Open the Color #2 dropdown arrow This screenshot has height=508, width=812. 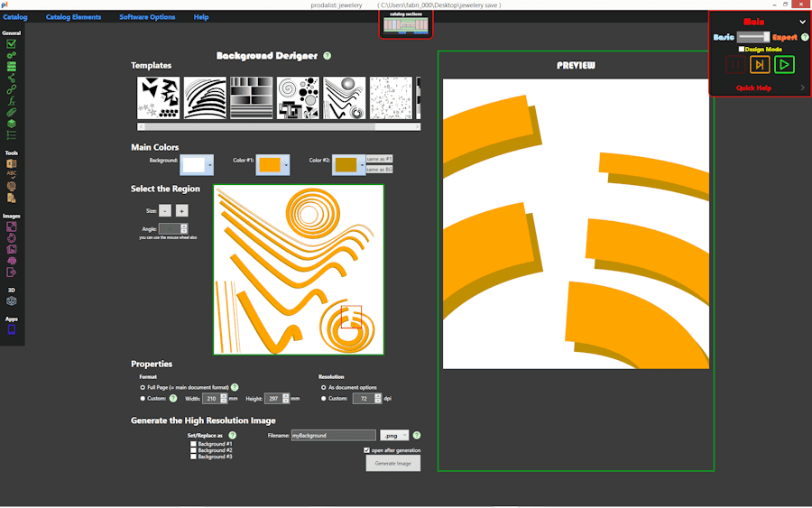click(362, 165)
